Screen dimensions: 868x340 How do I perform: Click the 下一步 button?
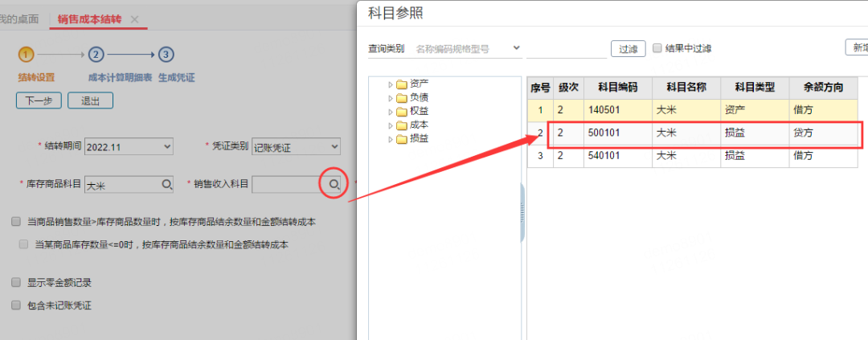point(39,100)
